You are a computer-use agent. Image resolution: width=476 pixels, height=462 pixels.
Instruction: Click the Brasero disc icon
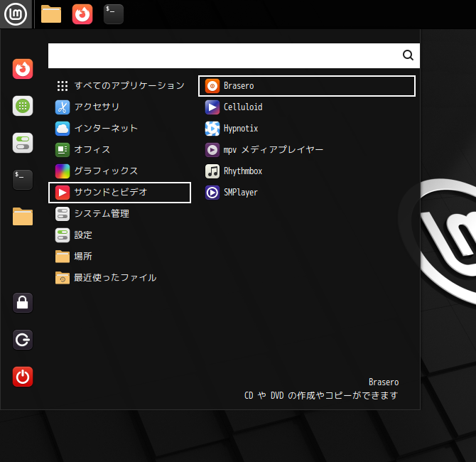tap(212, 86)
